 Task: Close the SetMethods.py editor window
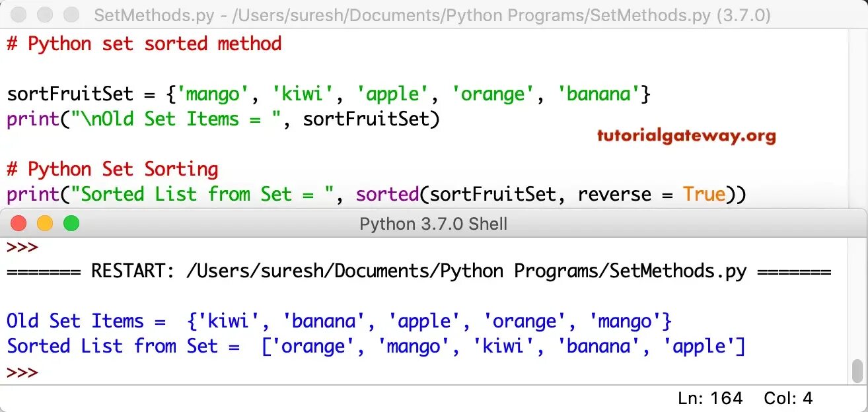coord(18,15)
